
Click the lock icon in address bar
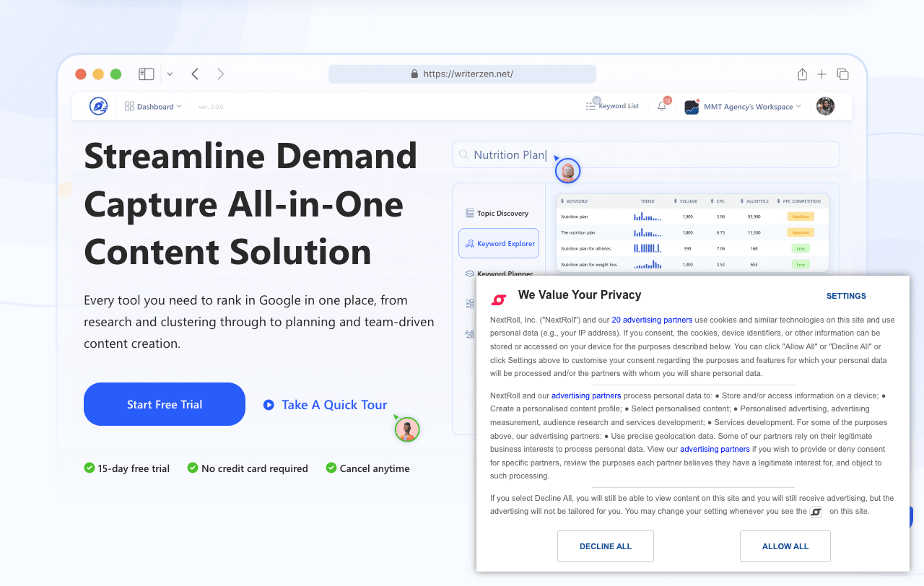pyautogui.click(x=414, y=74)
